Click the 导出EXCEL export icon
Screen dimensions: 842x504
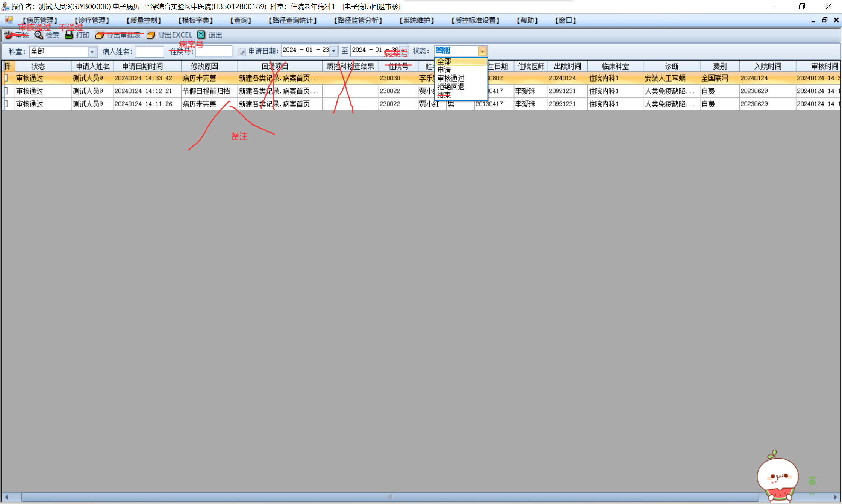pyautogui.click(x=151, y=35)
